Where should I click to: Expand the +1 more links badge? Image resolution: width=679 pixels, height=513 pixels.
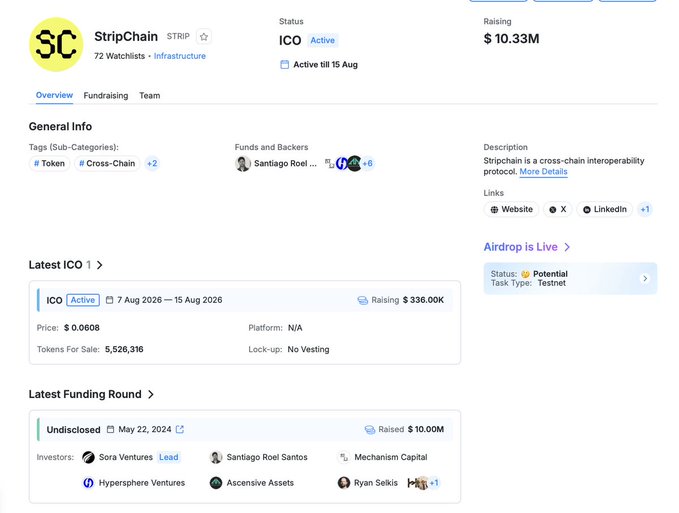click(645, 210)
